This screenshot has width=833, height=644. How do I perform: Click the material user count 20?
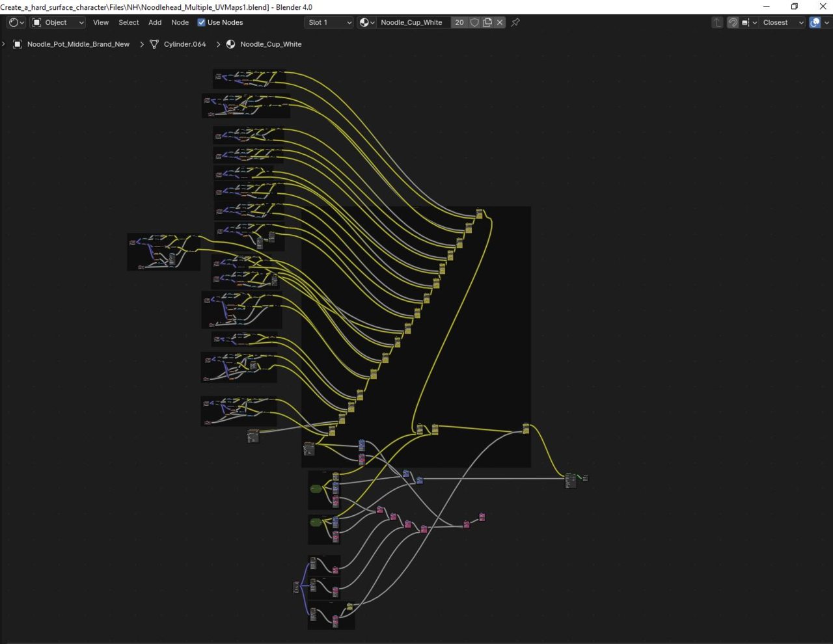[x=459, y=22]
